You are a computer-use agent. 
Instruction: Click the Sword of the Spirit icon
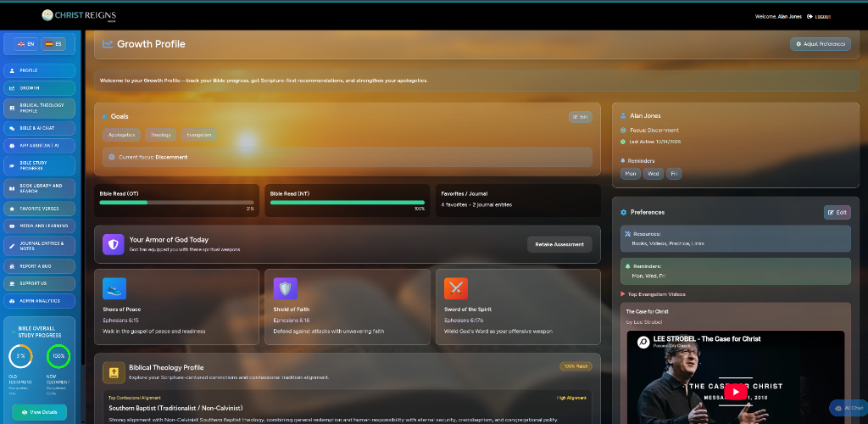click(456, 288)
